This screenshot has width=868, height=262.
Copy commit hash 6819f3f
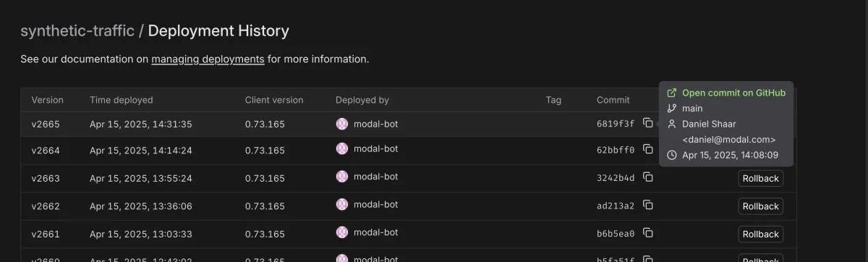click(648, 123)
